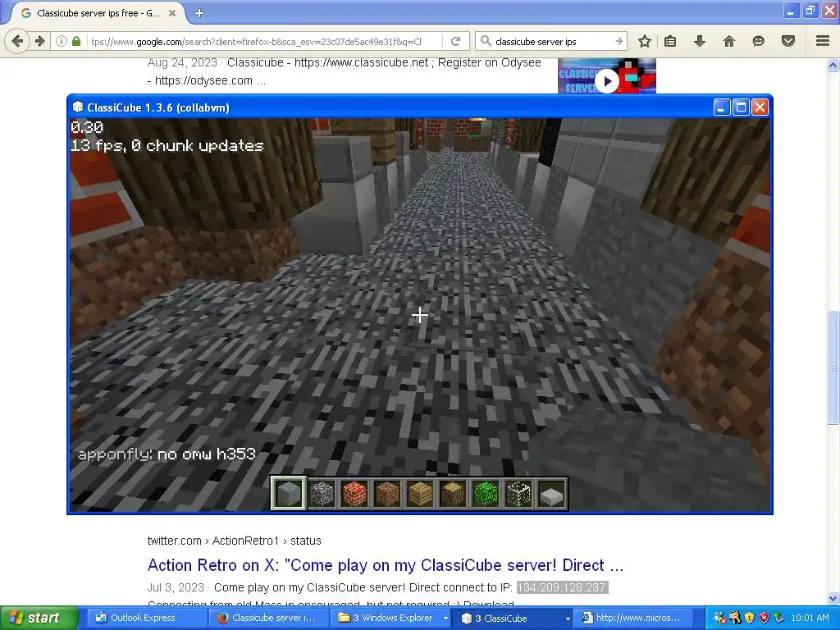Play the ClassiCube server video thumbnail
840x630 pixels.
607,76
